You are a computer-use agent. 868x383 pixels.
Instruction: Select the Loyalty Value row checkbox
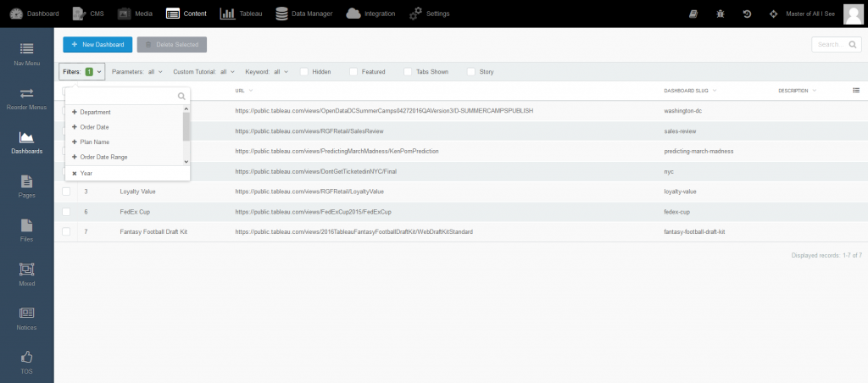pyautogui.click(x=66, y=191)
